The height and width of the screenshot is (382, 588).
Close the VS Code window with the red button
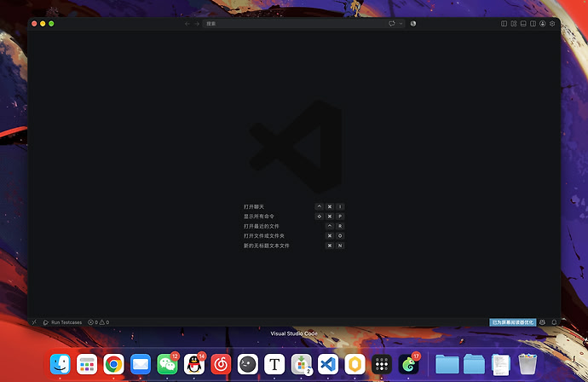click(x=34, y=24)
